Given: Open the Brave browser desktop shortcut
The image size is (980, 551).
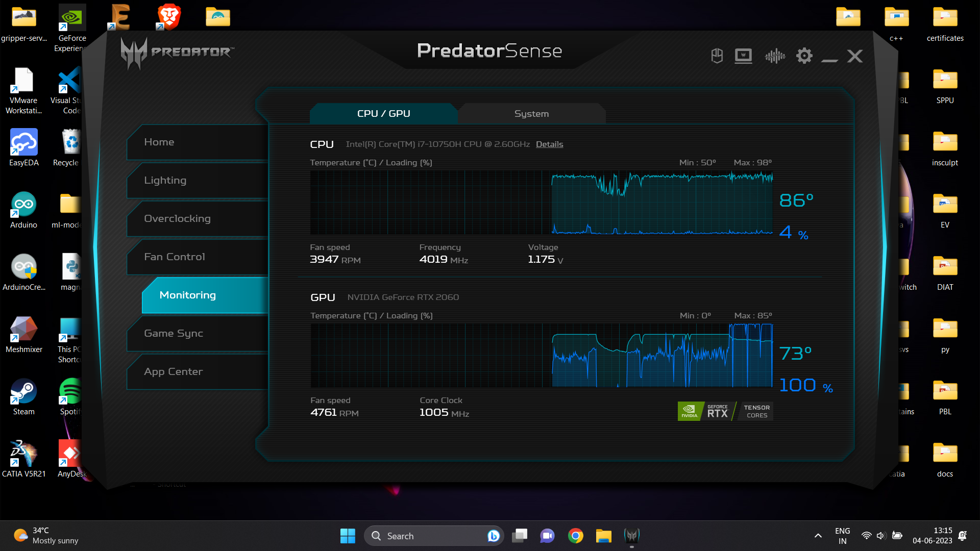Looking at the screenshot, I should coord(169,16).
